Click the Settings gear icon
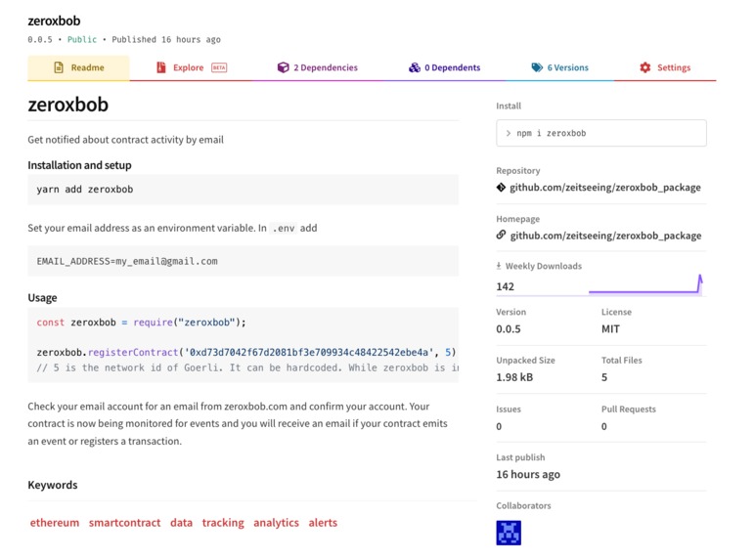Image resolution: width=754 pixels, height=560 pixels. 644,67
